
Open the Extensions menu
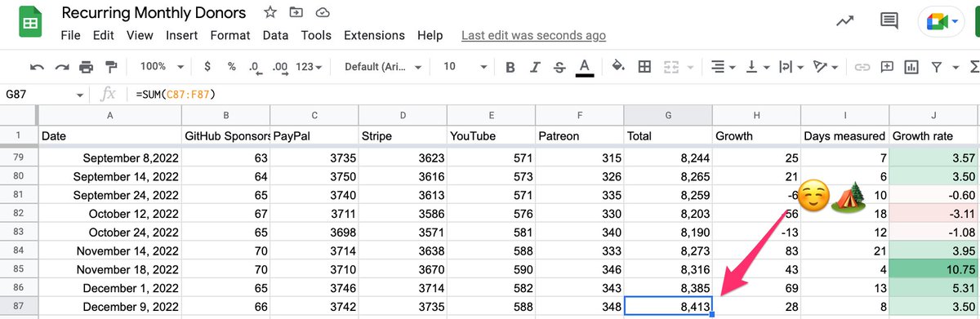(374, 35)
